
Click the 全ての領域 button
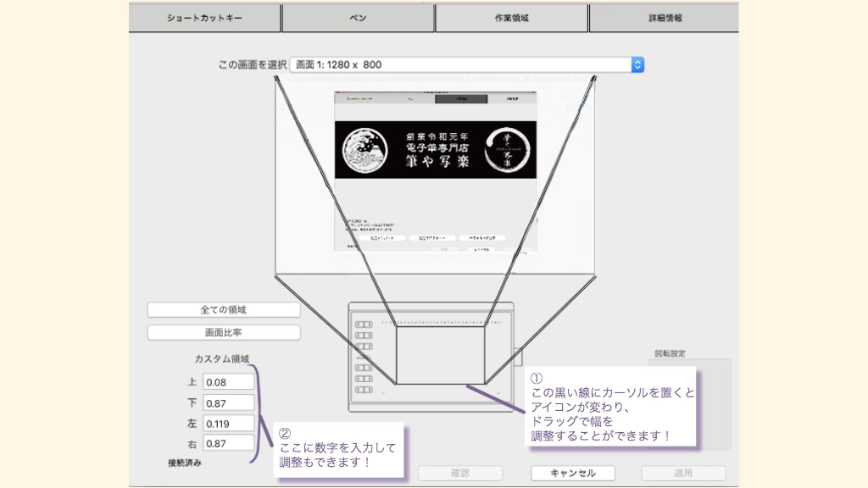point(224,310)
